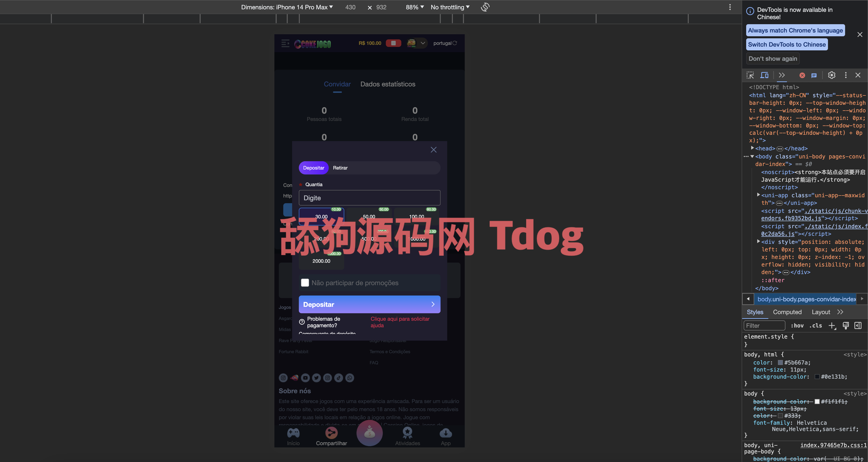
Task: Close the deposit dialog with the X icon
Action: click(433, 150)
